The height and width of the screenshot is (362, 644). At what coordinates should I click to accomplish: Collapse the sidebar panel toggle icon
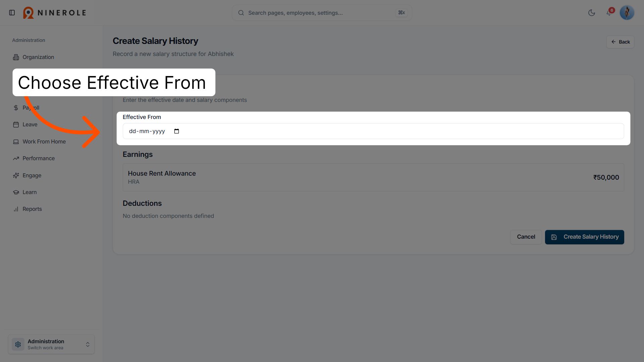point(12,13)
